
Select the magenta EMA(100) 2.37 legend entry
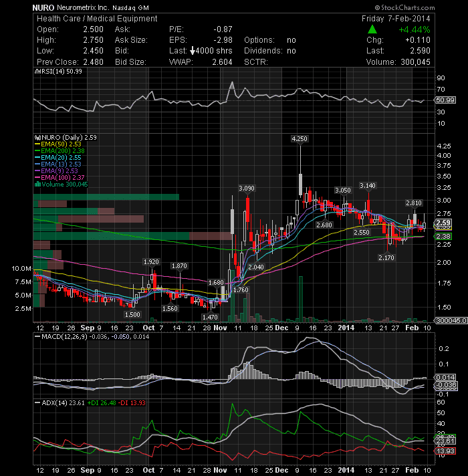(60, 178)
